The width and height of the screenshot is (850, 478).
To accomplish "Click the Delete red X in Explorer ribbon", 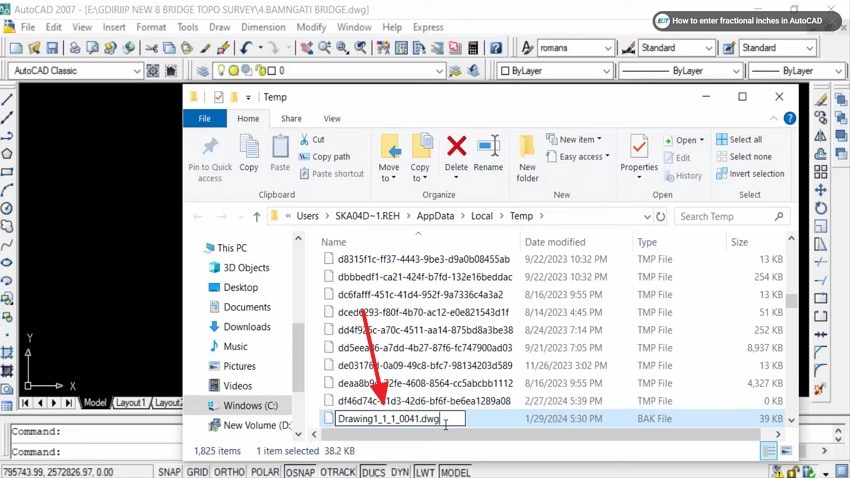I will [456, 146].
